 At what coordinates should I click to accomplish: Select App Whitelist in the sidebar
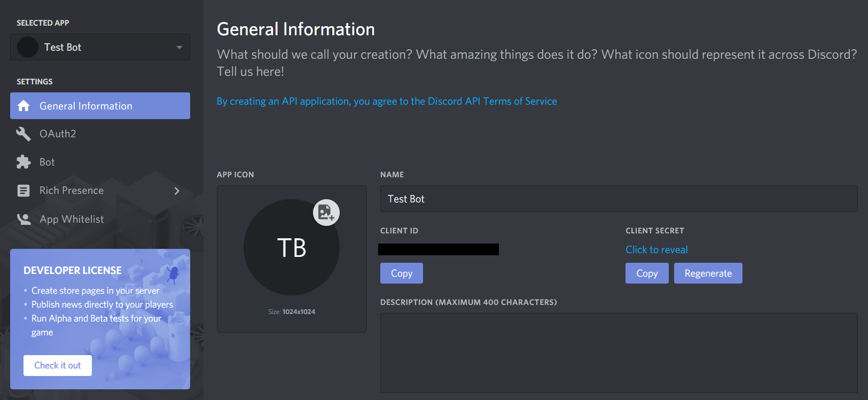pyautogui.click(x=72, y=219)
